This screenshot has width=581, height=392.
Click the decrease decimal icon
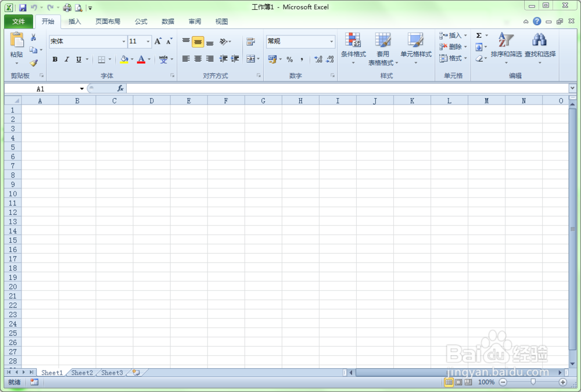(x=330, y=59)
